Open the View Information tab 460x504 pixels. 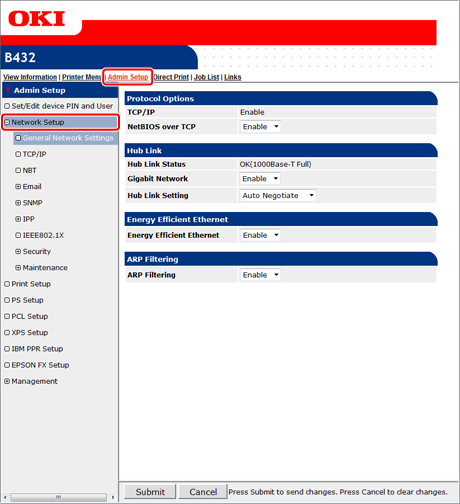coord(30,77)
